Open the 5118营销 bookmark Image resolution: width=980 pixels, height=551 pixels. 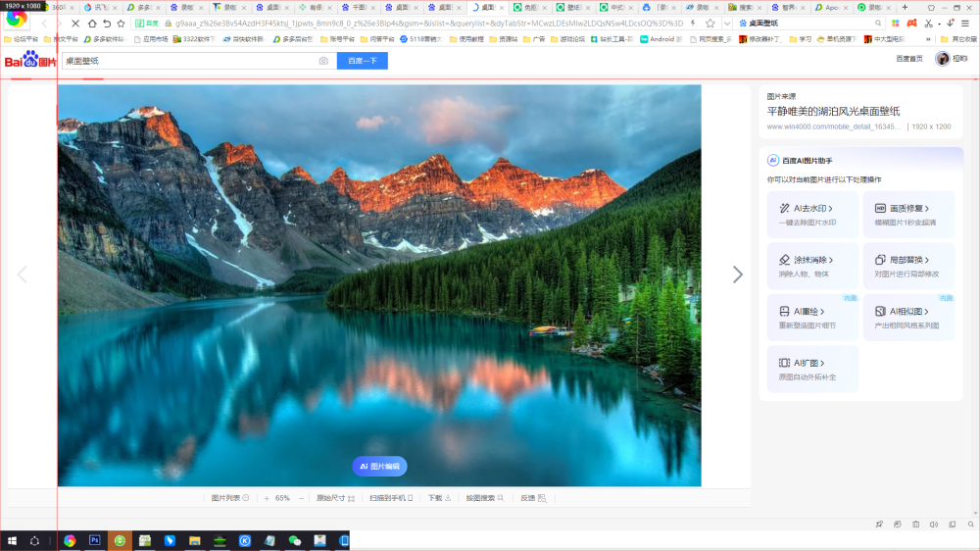420,39
